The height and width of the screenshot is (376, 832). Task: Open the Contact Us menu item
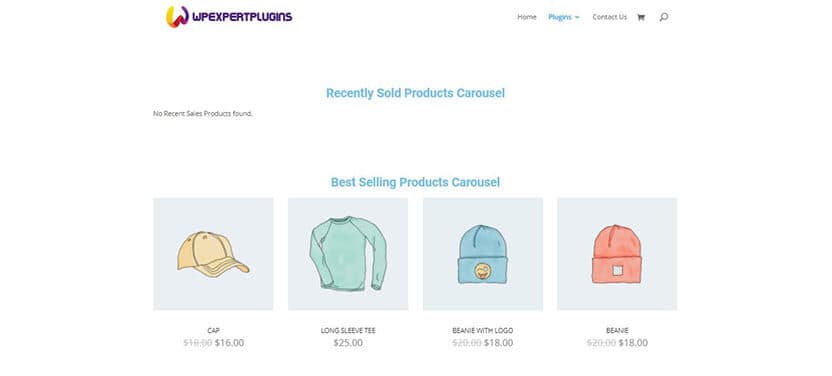(x=609, y=17)
